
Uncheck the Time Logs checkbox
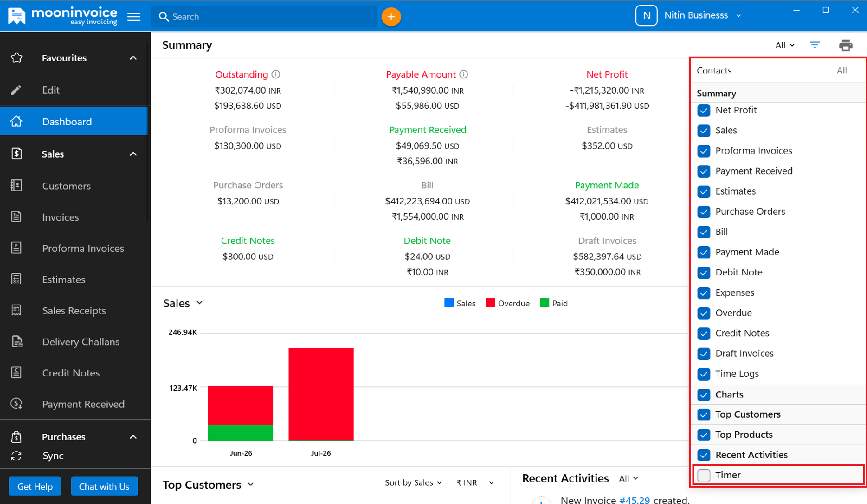pos(704,374)
